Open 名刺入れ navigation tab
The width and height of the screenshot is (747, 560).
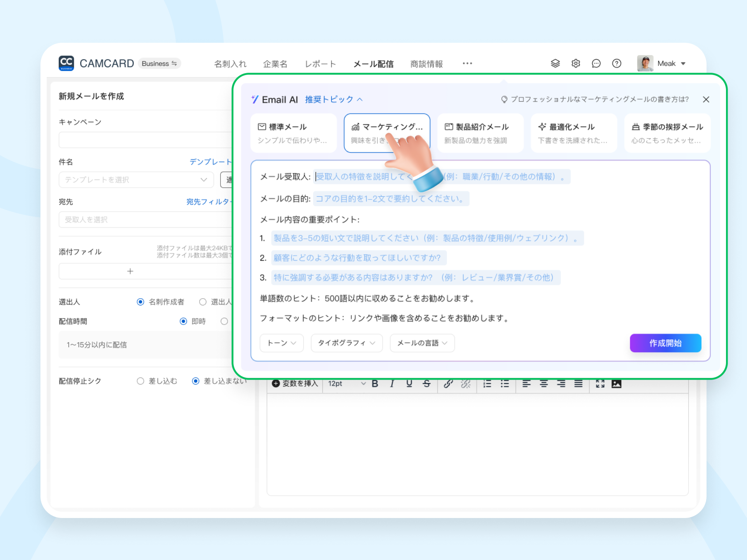coord(230,64)
